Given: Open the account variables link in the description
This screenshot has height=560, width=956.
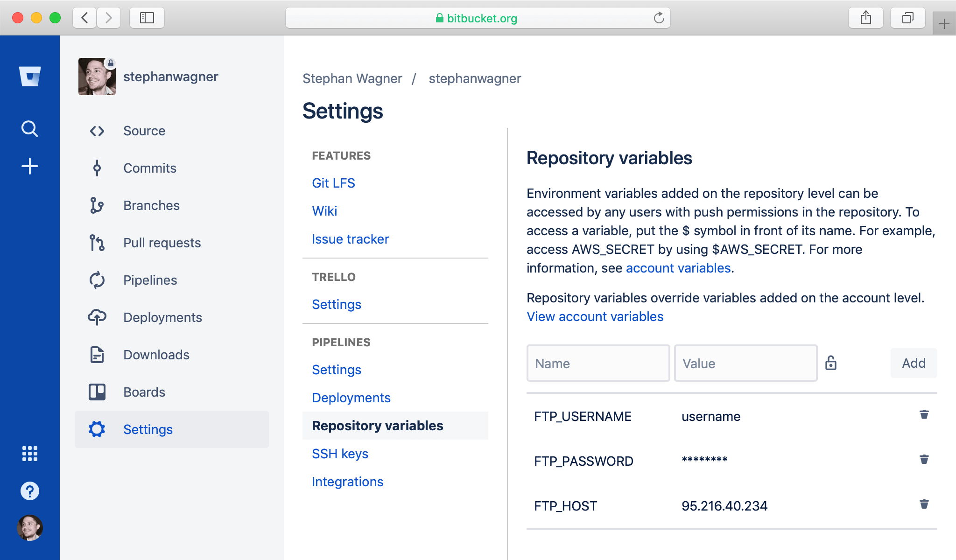Looking at the screenshot, I should tap(678, 268).
